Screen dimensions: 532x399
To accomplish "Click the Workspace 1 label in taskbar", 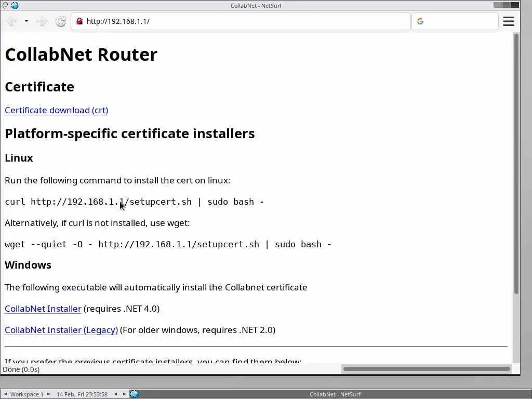I will point(27,394).
